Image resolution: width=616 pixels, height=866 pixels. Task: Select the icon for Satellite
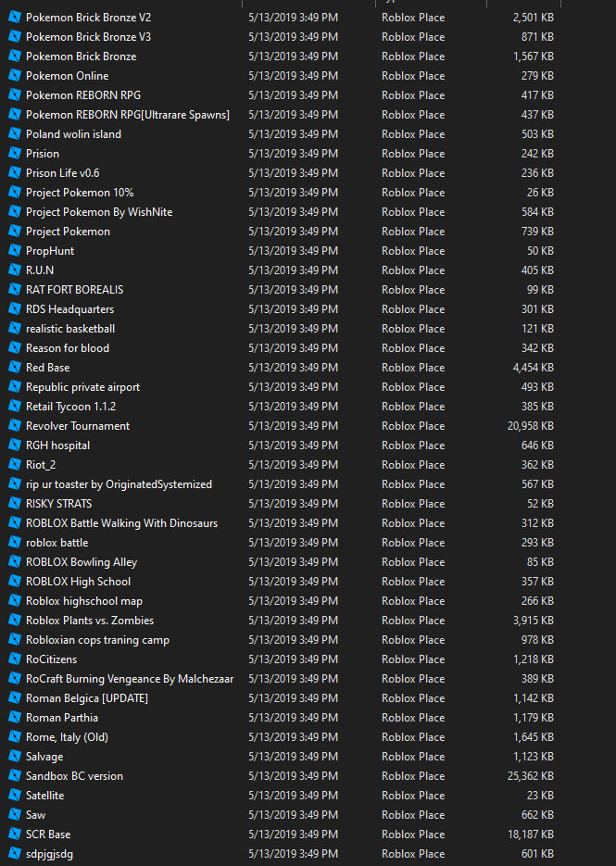pos(15,796)
